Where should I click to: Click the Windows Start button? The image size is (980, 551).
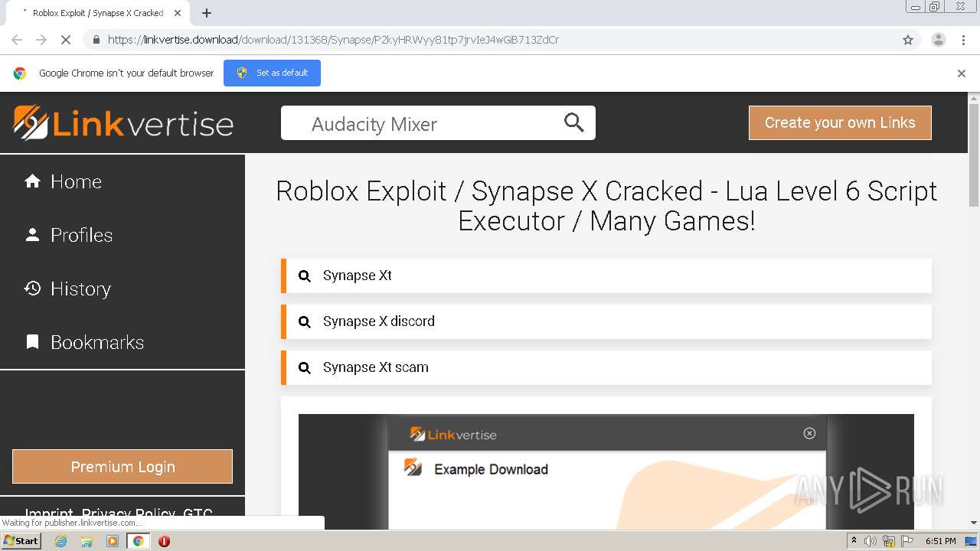pos(21,540)
